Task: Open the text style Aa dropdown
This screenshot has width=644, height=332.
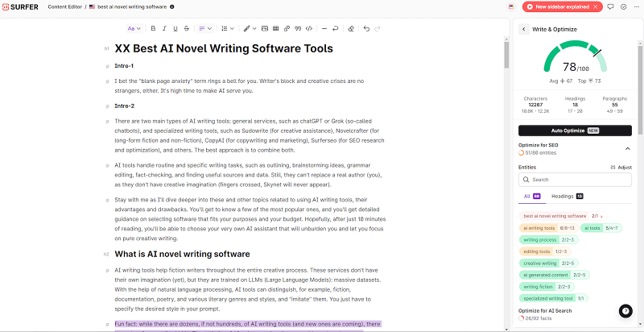Action: coord(134,29)
